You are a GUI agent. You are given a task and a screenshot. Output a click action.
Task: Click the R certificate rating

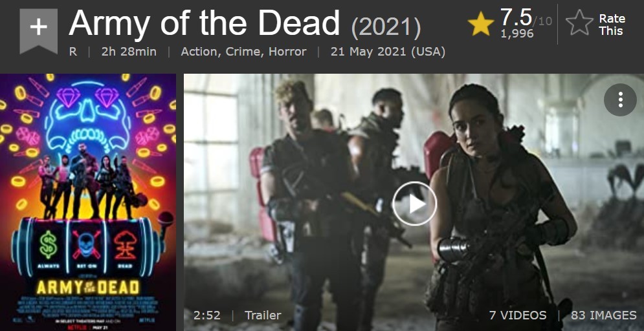72,52
